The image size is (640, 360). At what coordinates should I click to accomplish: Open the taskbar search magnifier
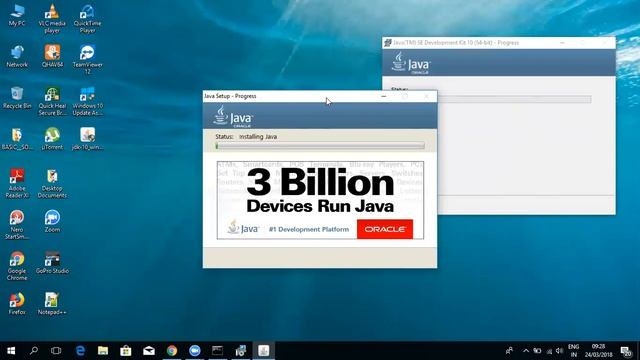34,351
